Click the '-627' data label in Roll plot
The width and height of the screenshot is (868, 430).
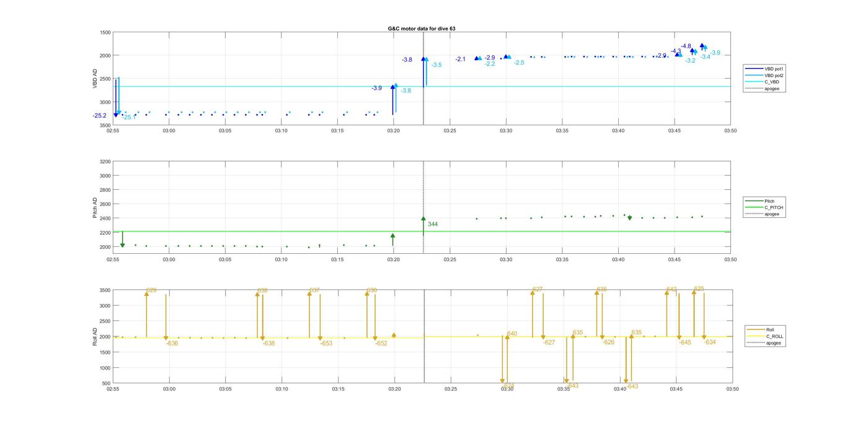(549, 343)
